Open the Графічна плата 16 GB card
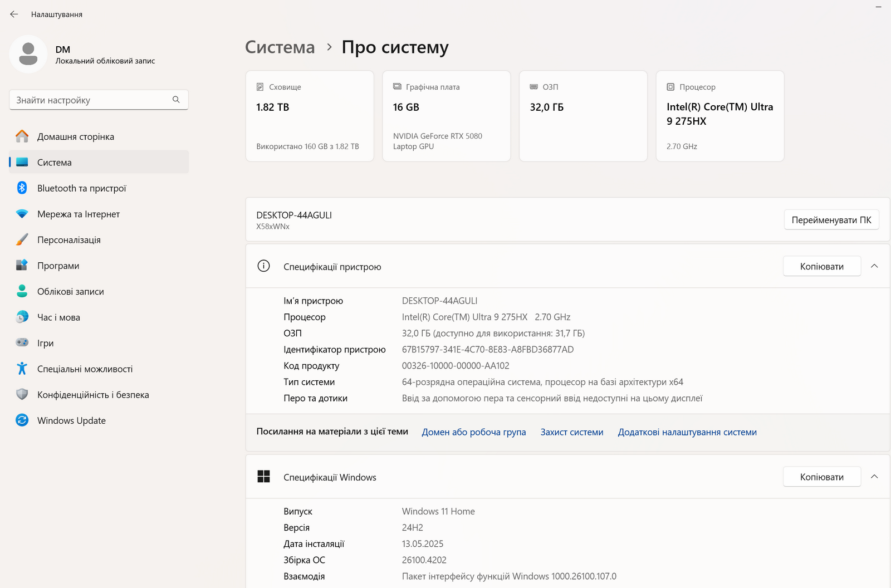 click(x=447, y=116)
